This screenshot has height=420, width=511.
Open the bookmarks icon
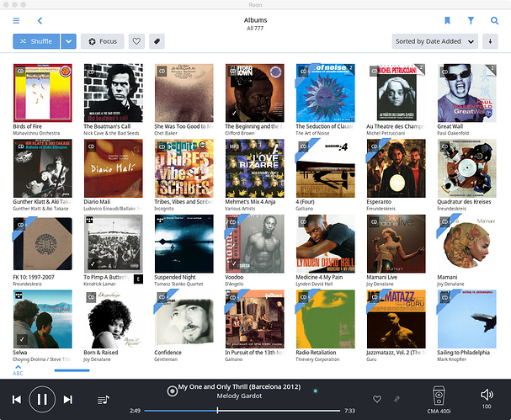coord(447,20)
